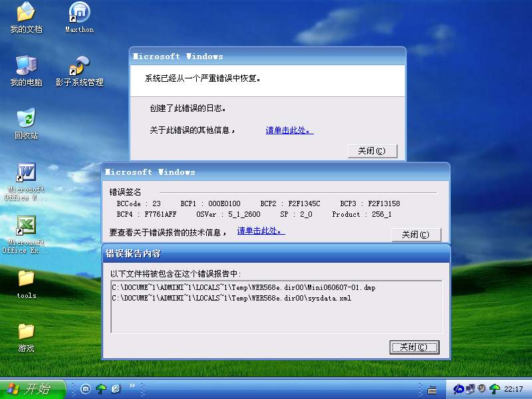The image size is (532, 399).
Task: Launch Microsoft Office Word desktop shortcut
Action: pos(26,182)
